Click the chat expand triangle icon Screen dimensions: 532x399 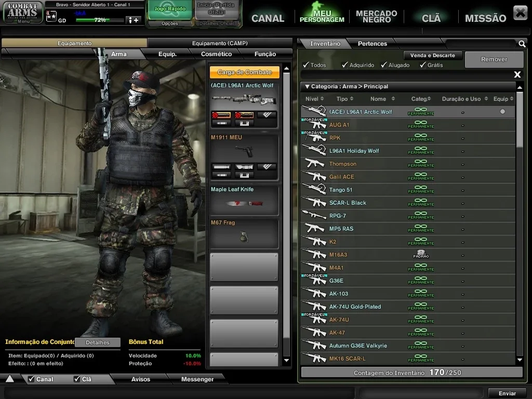[x=10, y=379]
